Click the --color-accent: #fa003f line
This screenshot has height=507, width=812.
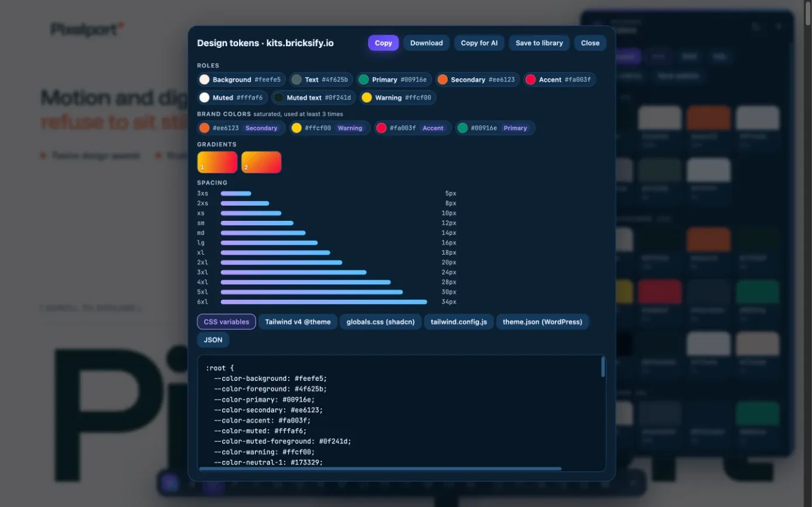(262, 421)
